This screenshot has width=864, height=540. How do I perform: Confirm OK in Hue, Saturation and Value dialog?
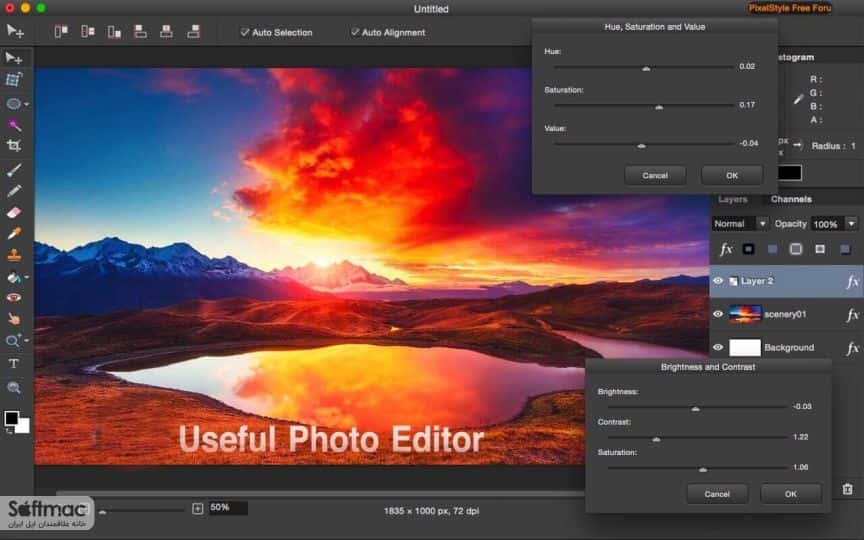pos(732,175)
